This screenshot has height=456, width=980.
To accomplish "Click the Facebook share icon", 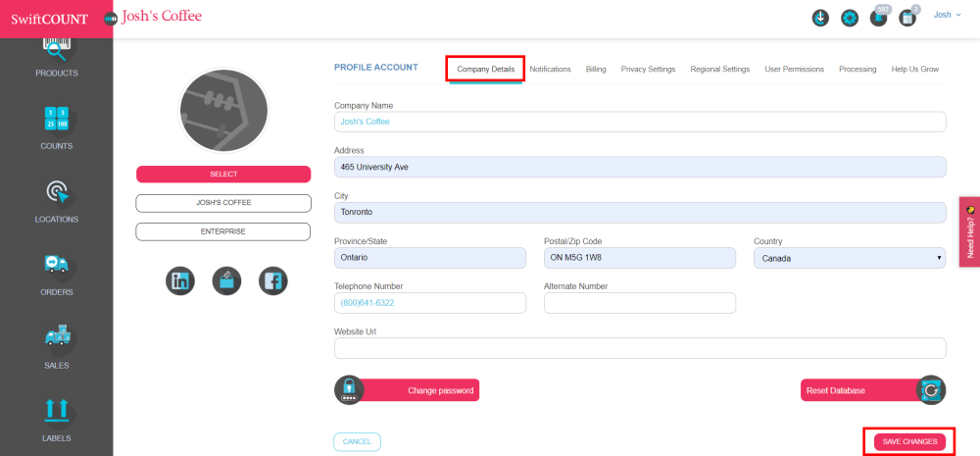I will click(273, 280).
